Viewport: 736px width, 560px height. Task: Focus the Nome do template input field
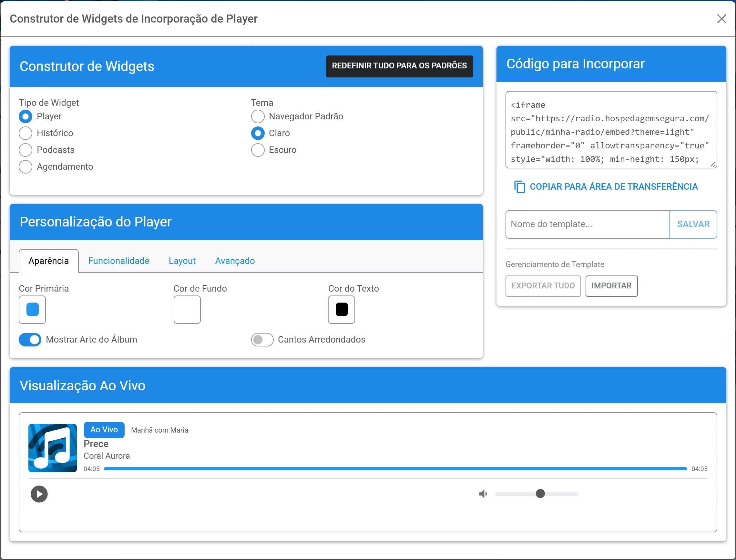pyautogui.click(x=587, y=224)
